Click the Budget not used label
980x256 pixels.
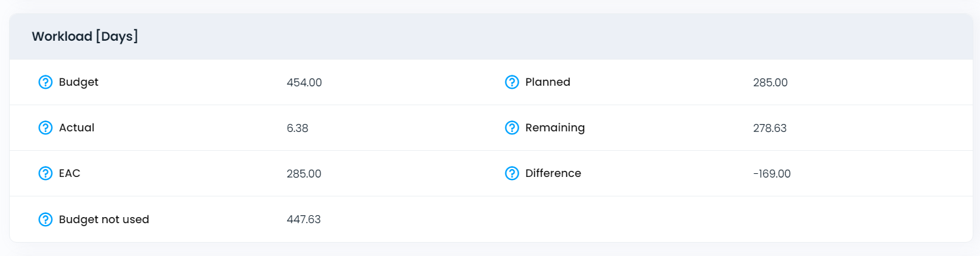[x=104, y=220]
